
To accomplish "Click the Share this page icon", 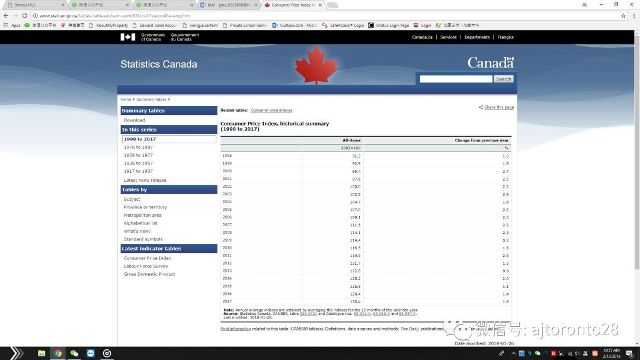I will (x=481, y=107).
